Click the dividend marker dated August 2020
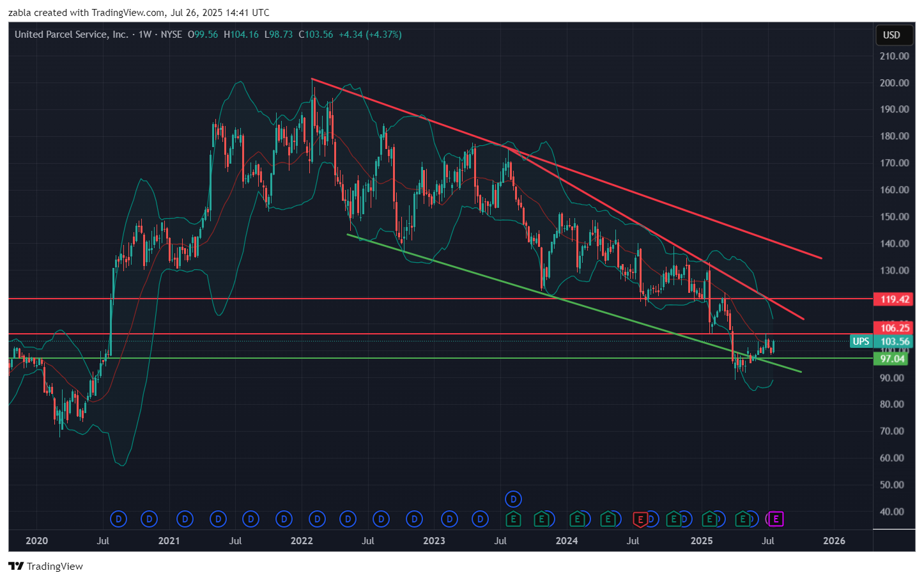The height and width of the screenshot is (580, 924). [118, 519]
